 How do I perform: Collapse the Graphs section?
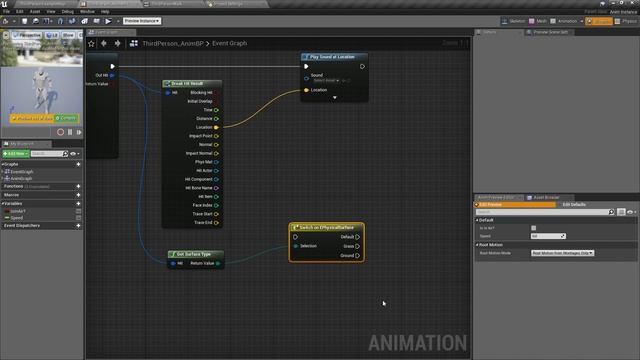point(2,164)
